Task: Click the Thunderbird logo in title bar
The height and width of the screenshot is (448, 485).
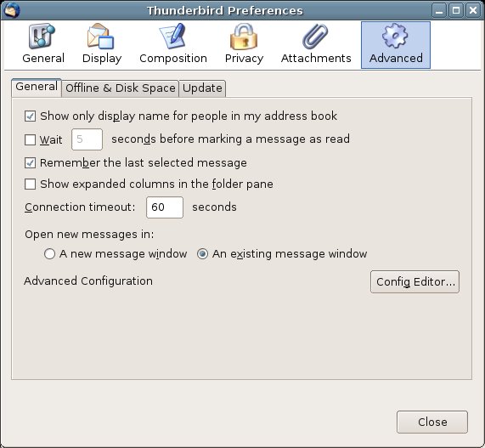Action: pos(12,10)
